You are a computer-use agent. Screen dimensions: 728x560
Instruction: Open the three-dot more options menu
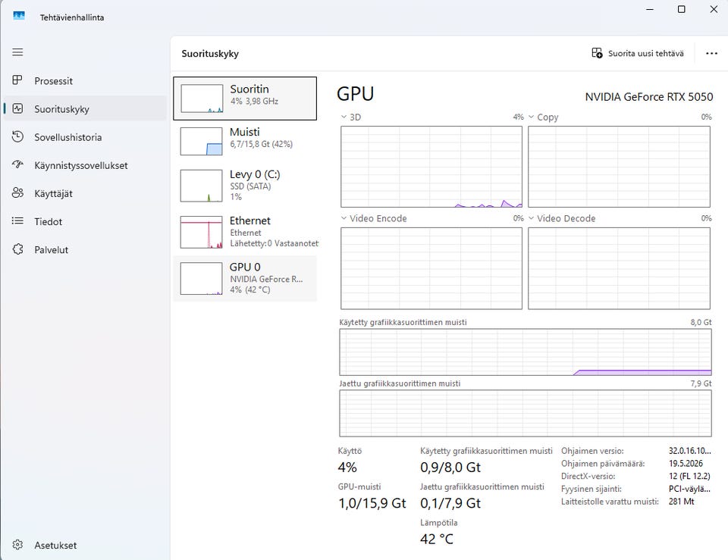[x=711, y=53]
